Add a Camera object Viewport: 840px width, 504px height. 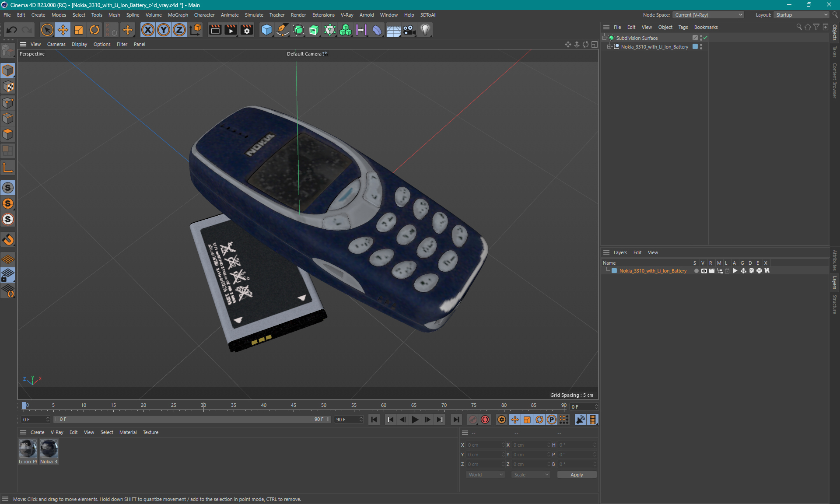click(x=409, y=30)
